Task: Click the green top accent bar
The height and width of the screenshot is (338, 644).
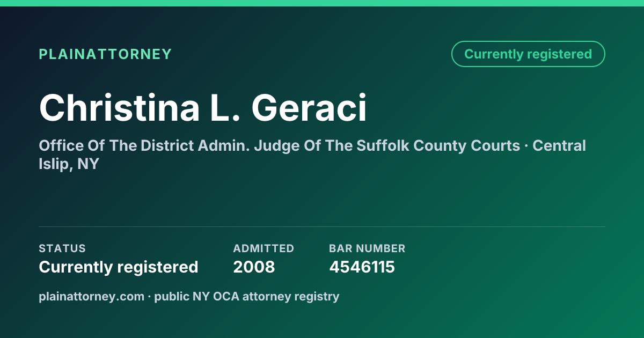Action: (322, 3)
